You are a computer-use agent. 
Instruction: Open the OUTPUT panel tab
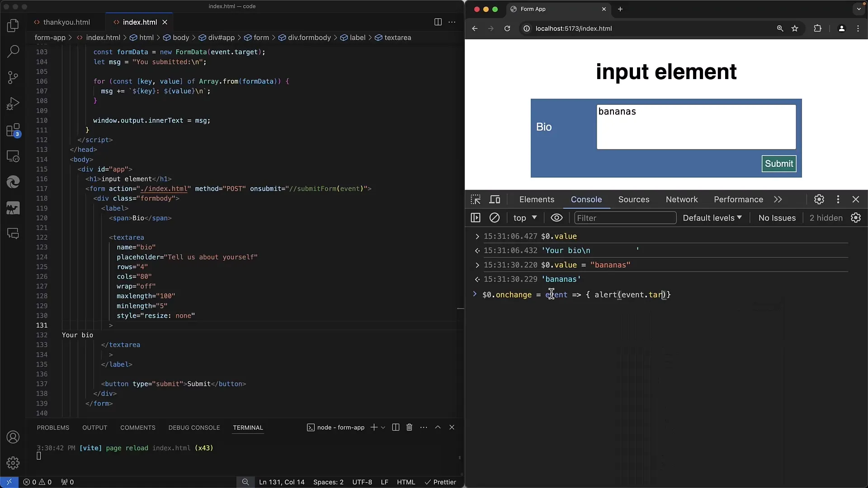point(94,427)
